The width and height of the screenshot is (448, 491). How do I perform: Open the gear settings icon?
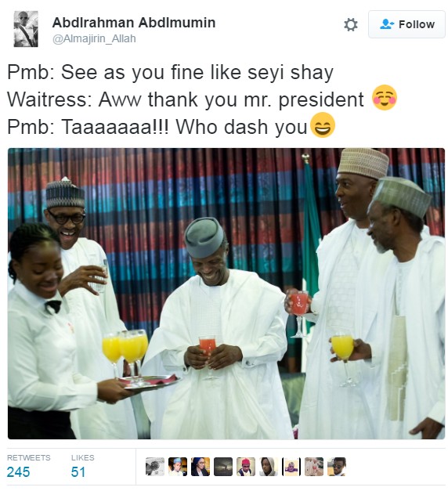[351, 24]
